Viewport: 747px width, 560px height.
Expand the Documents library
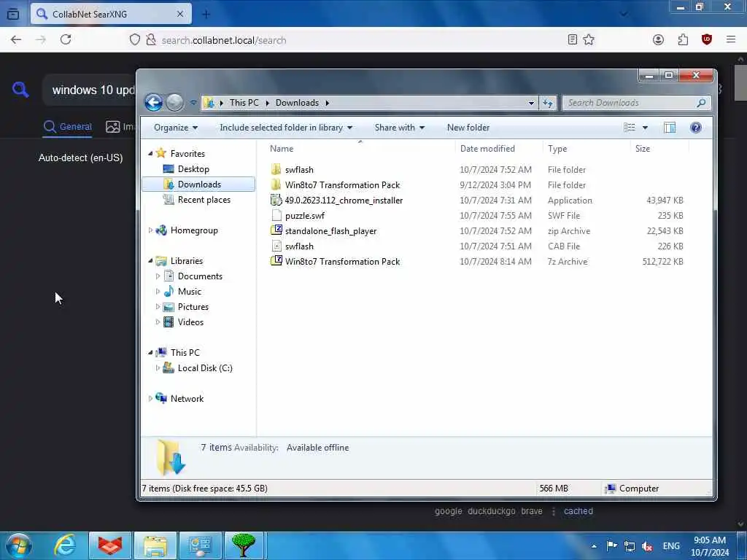click(158, 276)
